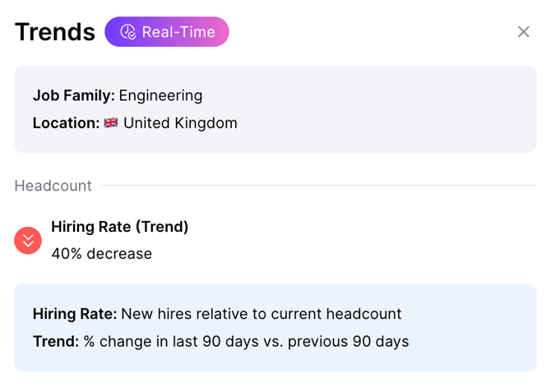Click the job family and location info card
Image resolution: width=551 pixels, height=392 pixels.
(275, 108)
